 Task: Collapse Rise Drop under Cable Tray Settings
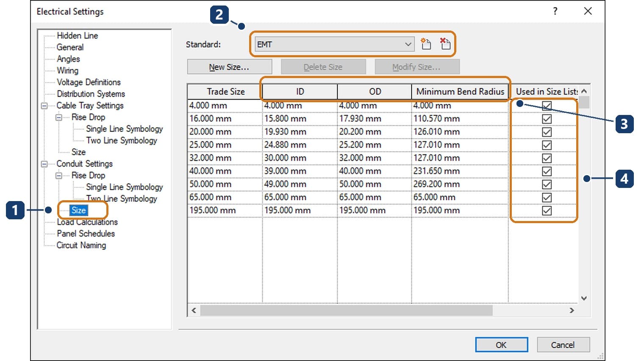click(x=59, y=117)
